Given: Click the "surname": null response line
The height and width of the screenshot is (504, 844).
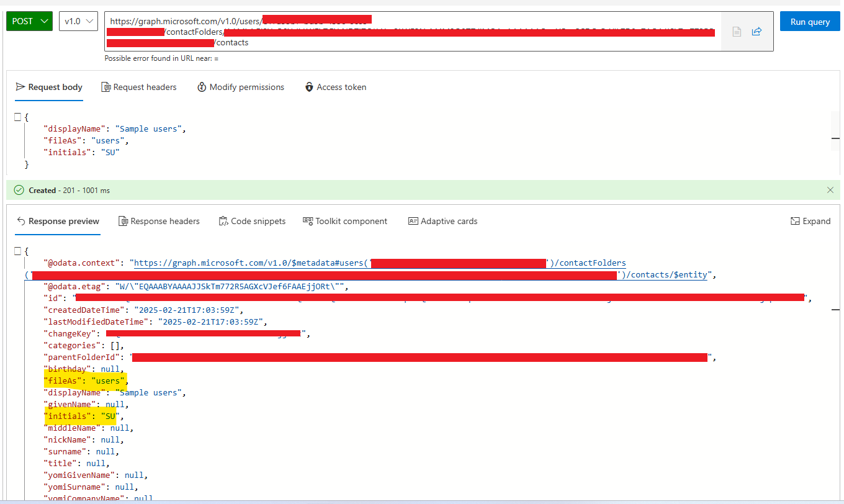Looking at the screenshot, I should point(81,451).
